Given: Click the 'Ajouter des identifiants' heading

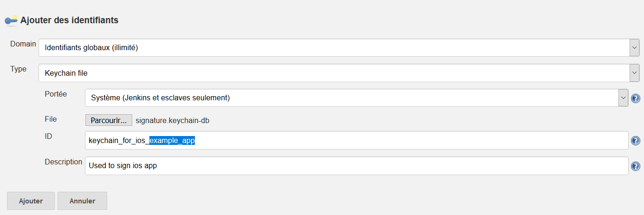Looking at the screenshot, I should [69, 20].
